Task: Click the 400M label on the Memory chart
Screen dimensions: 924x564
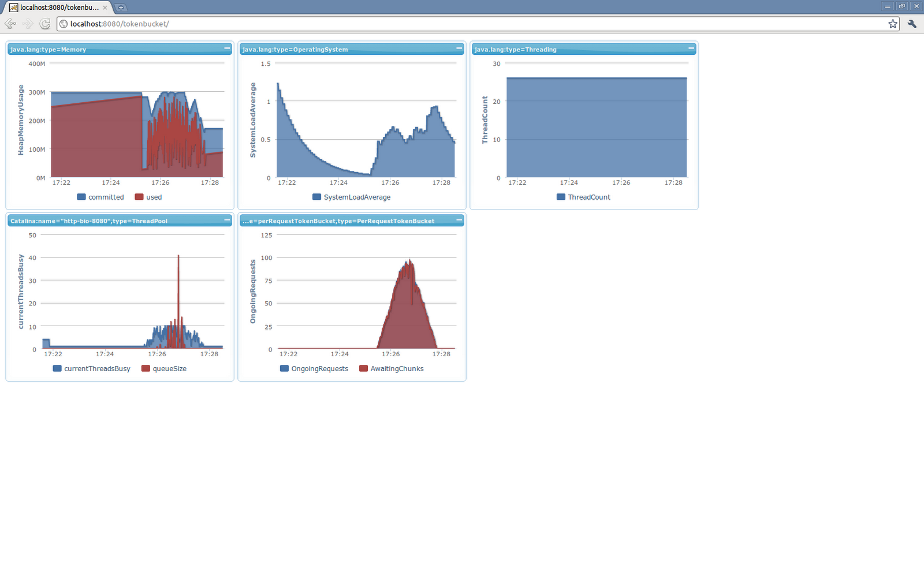Action: [x=37, y=64]
